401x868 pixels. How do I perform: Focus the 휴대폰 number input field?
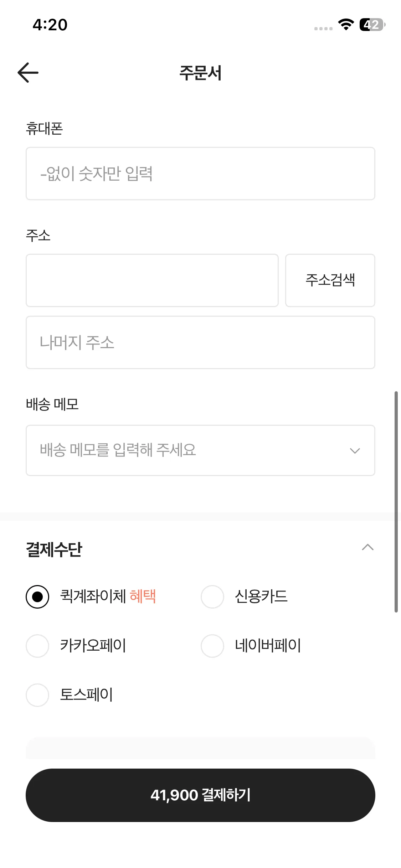tap(200, 174)
